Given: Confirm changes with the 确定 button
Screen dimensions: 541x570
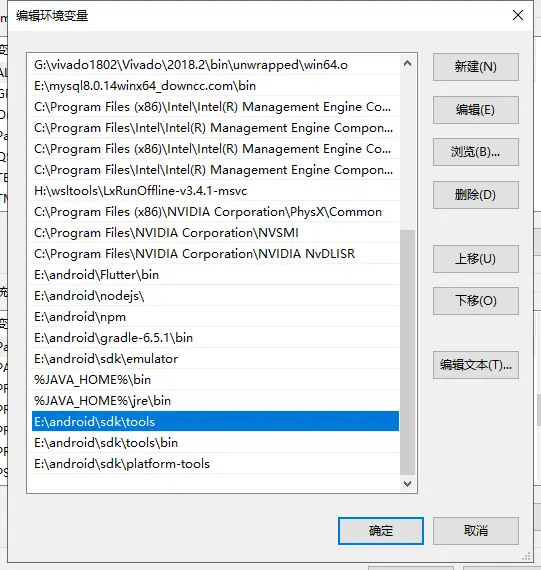Looking at the screenshot, I should [x=381, y=531].
